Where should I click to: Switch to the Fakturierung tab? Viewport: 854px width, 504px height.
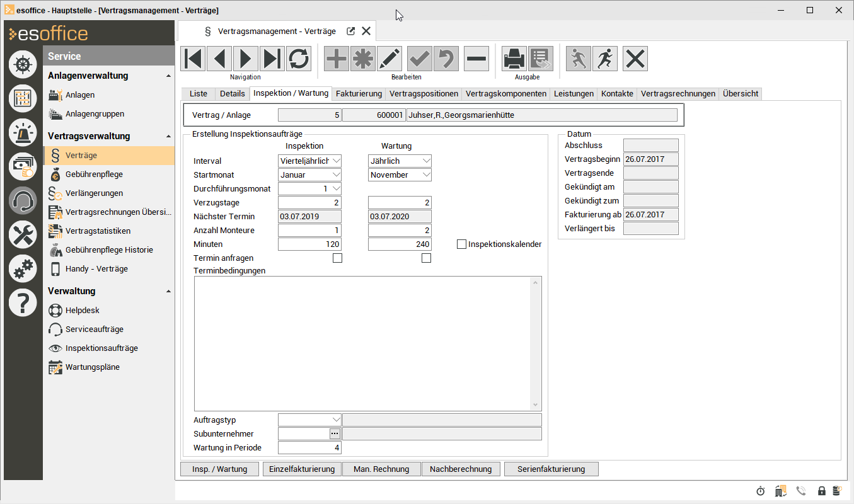359,94
